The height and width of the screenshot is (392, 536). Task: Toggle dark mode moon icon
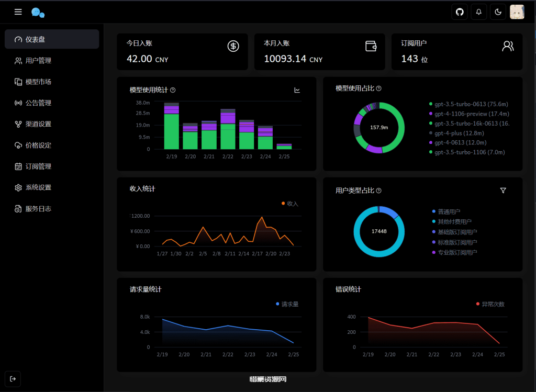[x=498, y=12]
